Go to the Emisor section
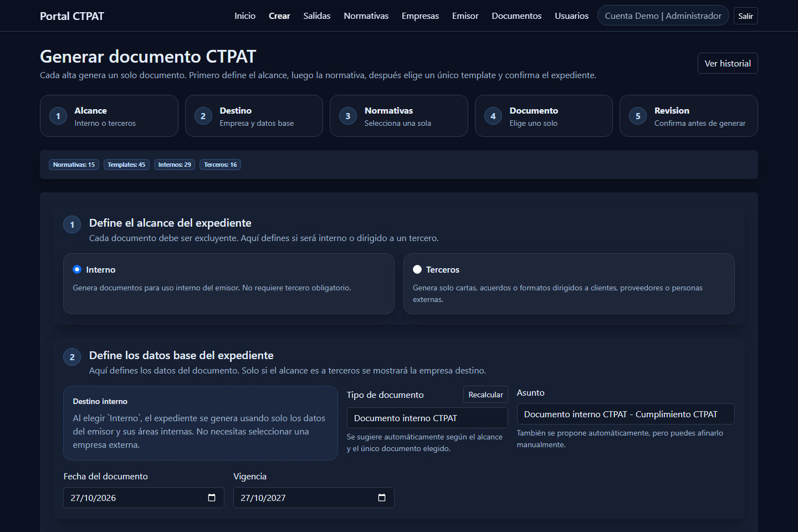 [x=465, y=16]
